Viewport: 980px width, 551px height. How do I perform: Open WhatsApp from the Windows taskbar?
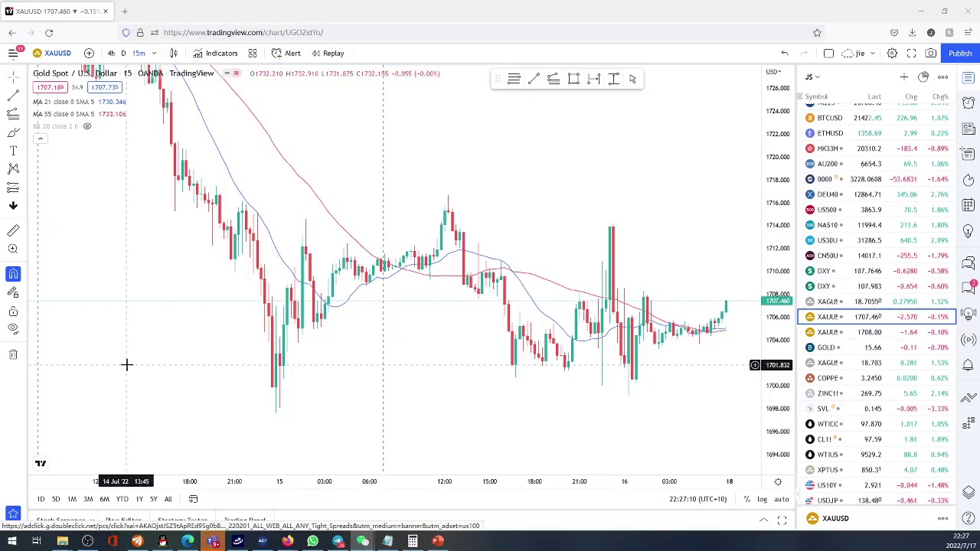click(312, 541)
